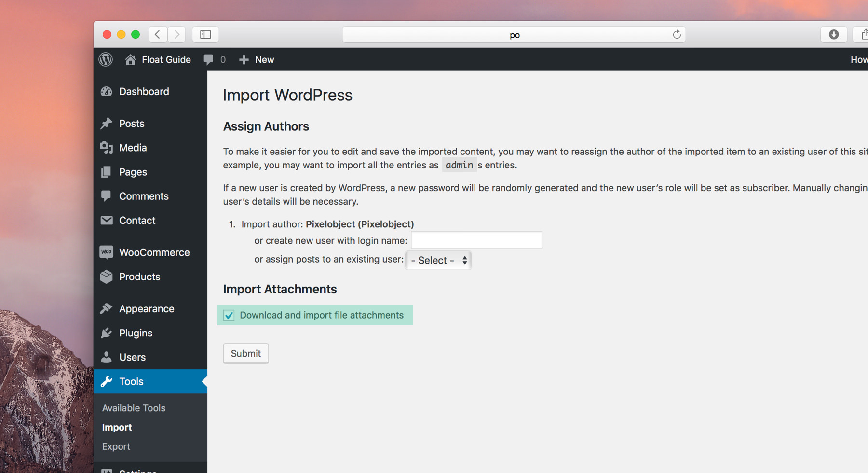Viewport: 868px width, 473px height.
Task: Click the Users person icon
Action: (107, 357)
